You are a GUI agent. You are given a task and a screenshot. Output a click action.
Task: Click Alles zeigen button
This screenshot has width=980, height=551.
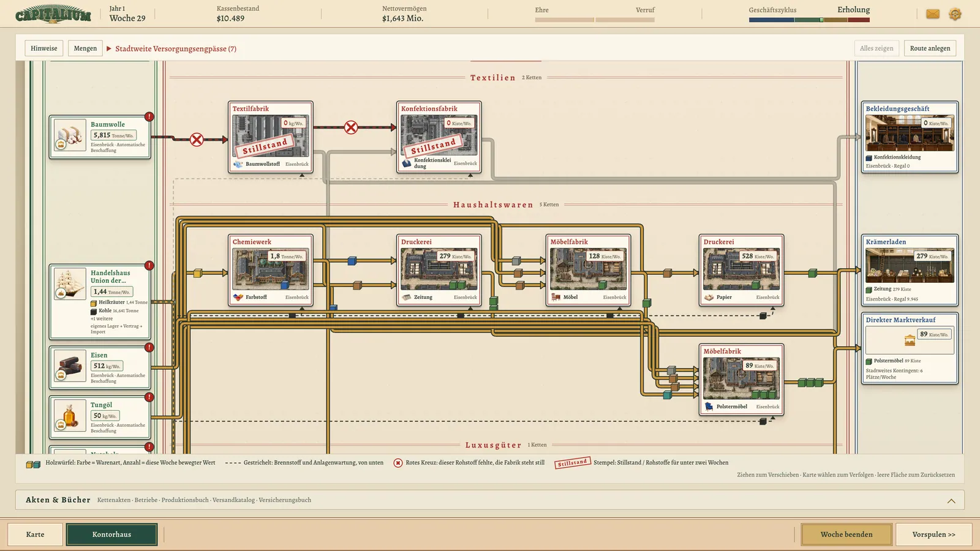(x=876, y=48)
